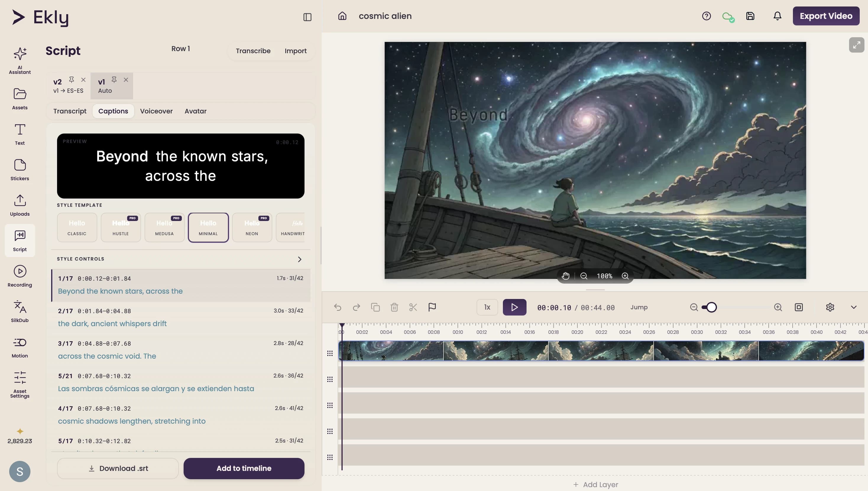This screenshot has width=868, height=491.
Task: Split clip with the scissors icon
Action: point(413,307)
